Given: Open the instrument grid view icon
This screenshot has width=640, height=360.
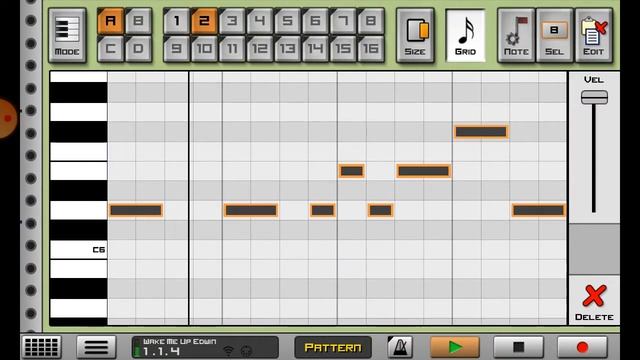Looking at the screenshot, I should click(41, 347).
